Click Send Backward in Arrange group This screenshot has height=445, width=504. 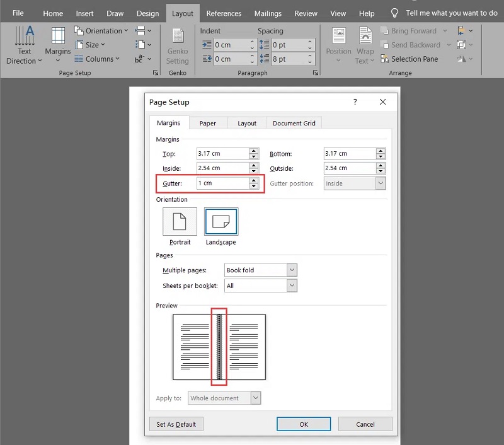411,45
